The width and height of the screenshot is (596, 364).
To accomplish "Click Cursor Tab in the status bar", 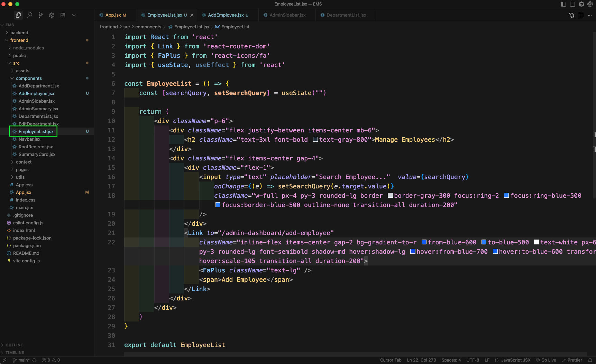I will click(x=391, y=360).
